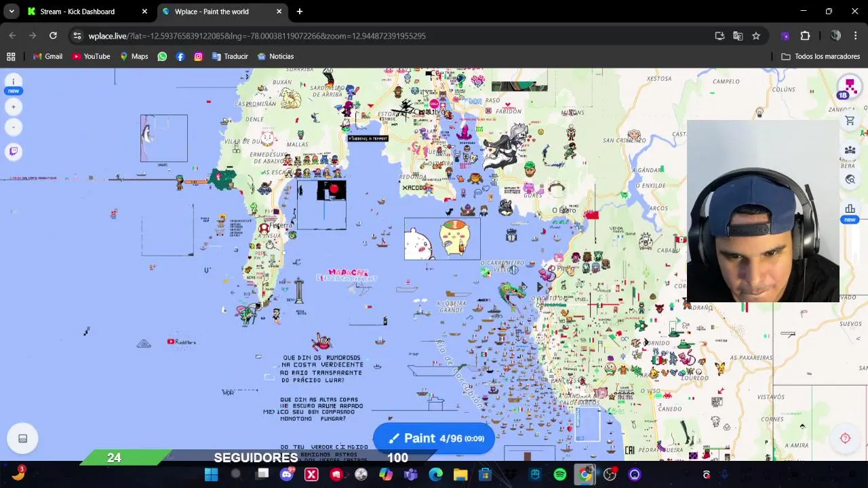Center map on my location target icon

click(x=845, y=439)
